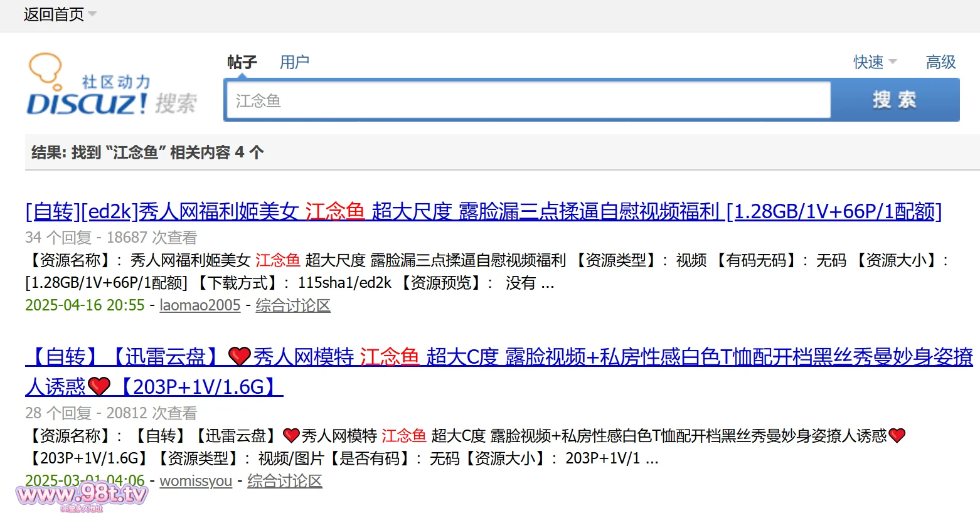The image size is (980, 518).
Task: Open first result titled [自转][ed2k]
Action: tap(483, 211)
